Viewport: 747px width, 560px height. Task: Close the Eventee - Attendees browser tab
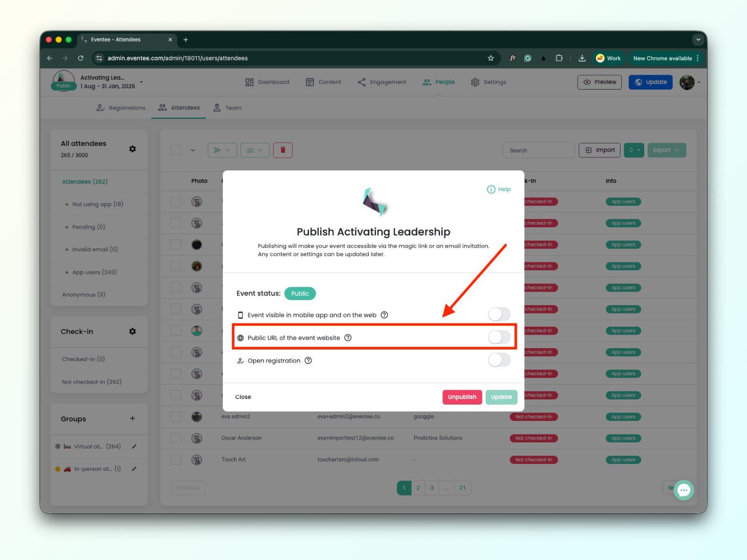click(x=170, y=40)
